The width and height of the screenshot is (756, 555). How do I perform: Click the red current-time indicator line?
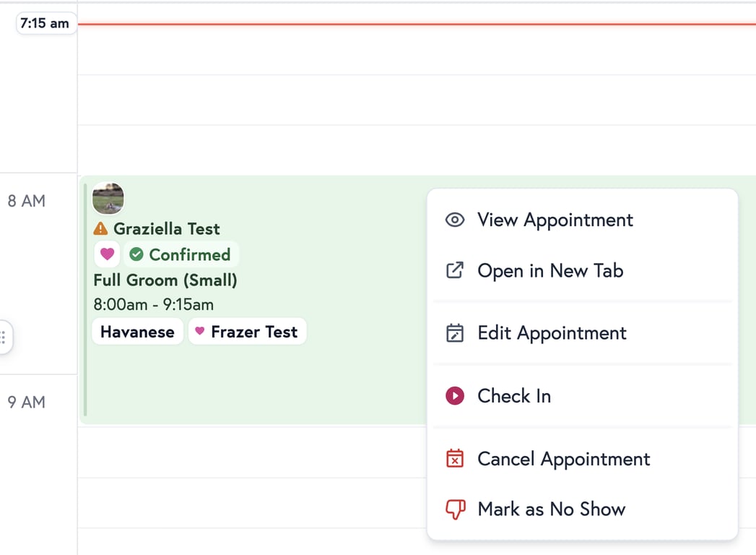361,23
